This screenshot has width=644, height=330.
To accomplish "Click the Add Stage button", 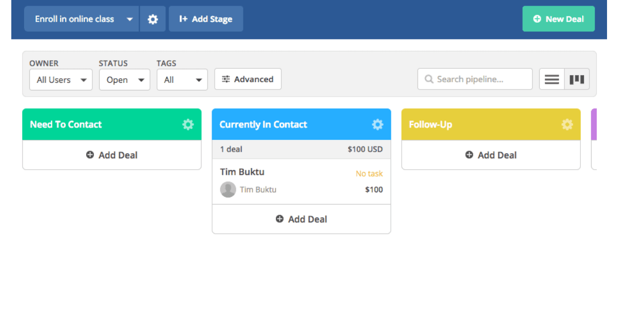I will click(205, 19).
